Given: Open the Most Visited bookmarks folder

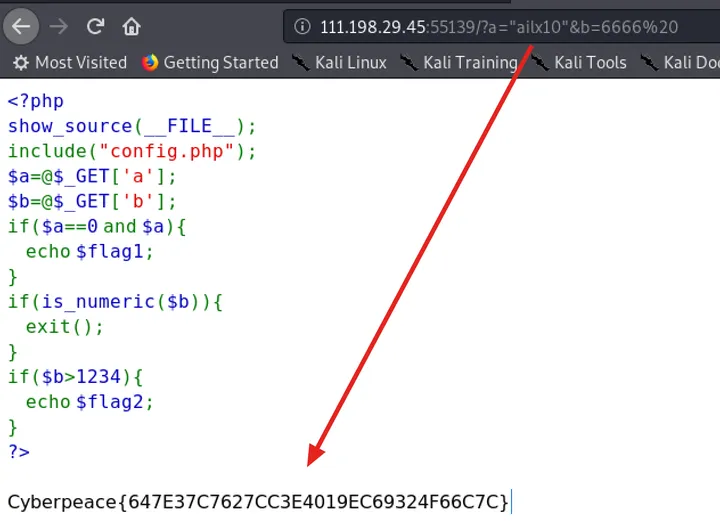Looking at the screenshot, I should point(70,62).
